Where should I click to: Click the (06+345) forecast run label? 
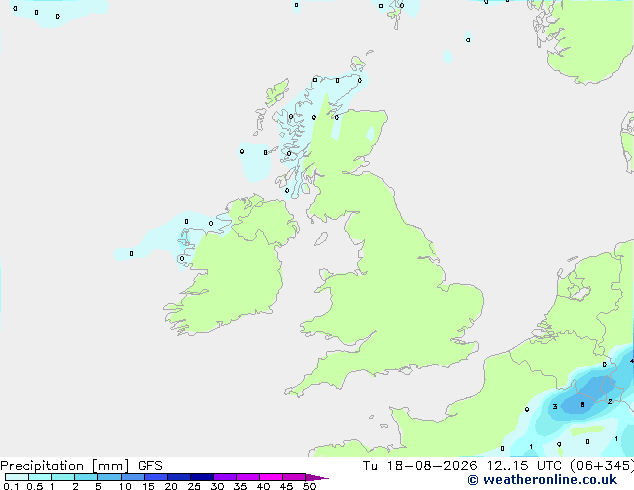point(602,466)
